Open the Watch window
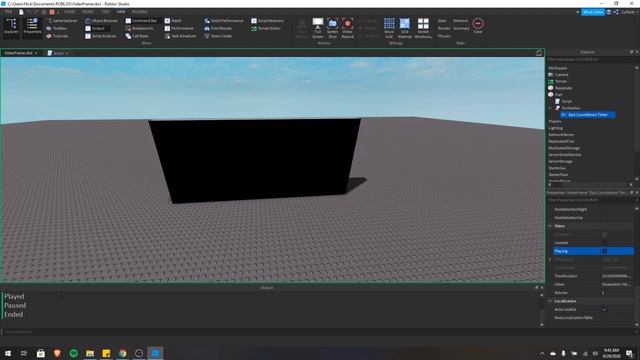 click(x=173, y=20)
